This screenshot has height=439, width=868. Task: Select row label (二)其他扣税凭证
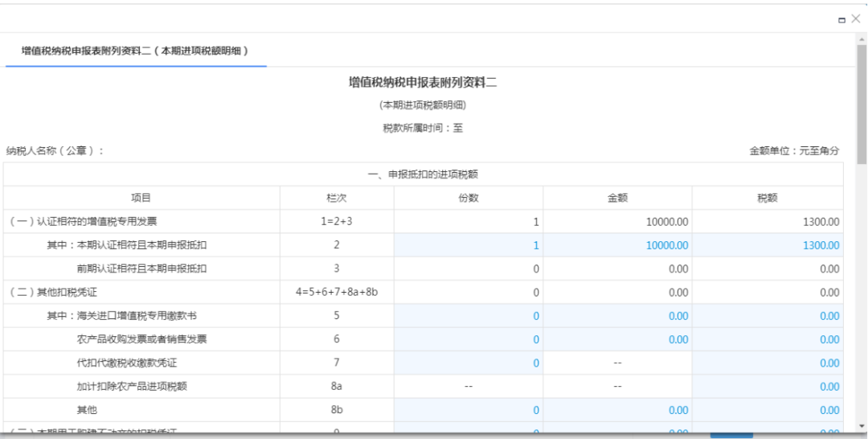pos(53,293)
